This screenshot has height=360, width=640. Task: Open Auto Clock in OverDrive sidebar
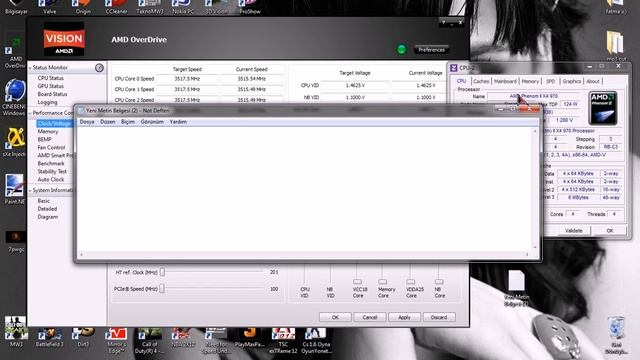click(x=51, y=179)
